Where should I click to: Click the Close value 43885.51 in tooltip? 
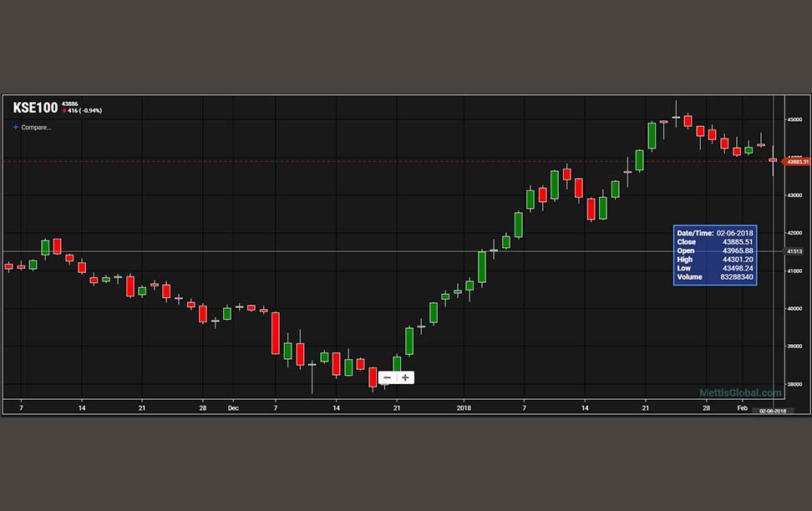tap(738, 242)
